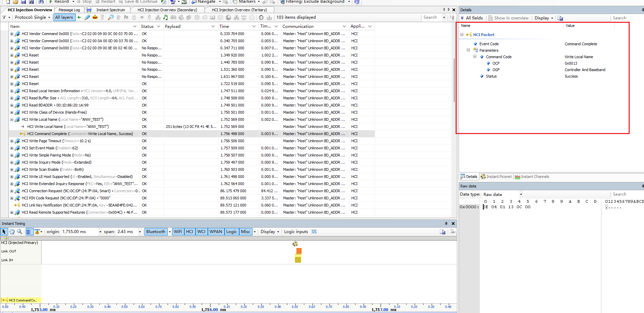Open the Display dropdown in Instant Timing

(270, 232)
